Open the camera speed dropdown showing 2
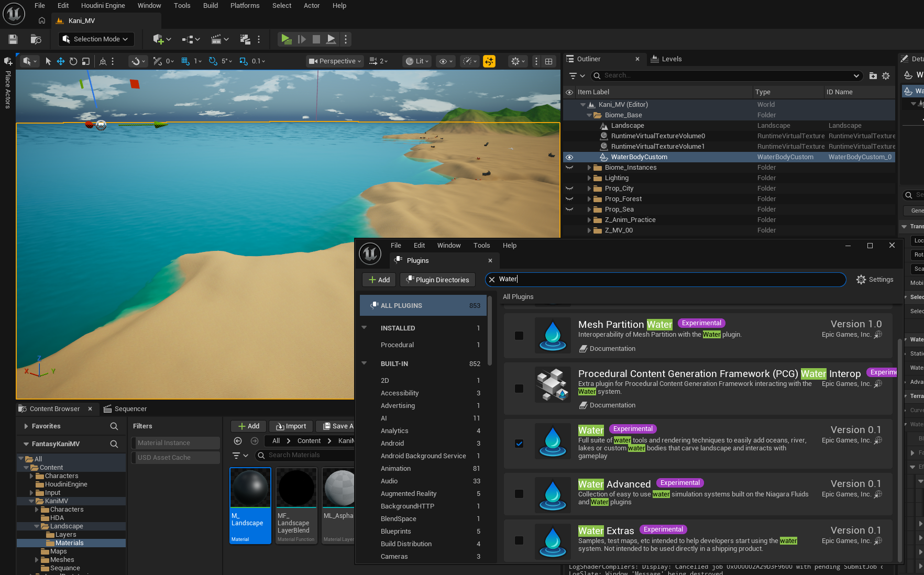The width and height of the screenshot is (924, 575). [378, 61]
